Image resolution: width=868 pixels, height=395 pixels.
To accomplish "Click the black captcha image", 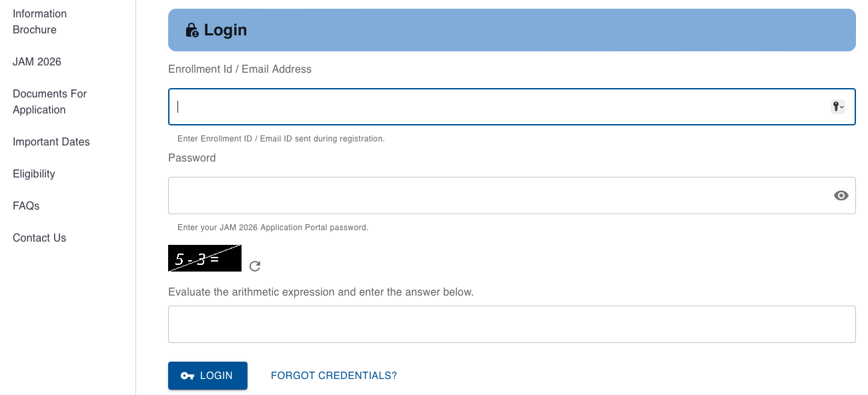I will click(x=205, y=258).
